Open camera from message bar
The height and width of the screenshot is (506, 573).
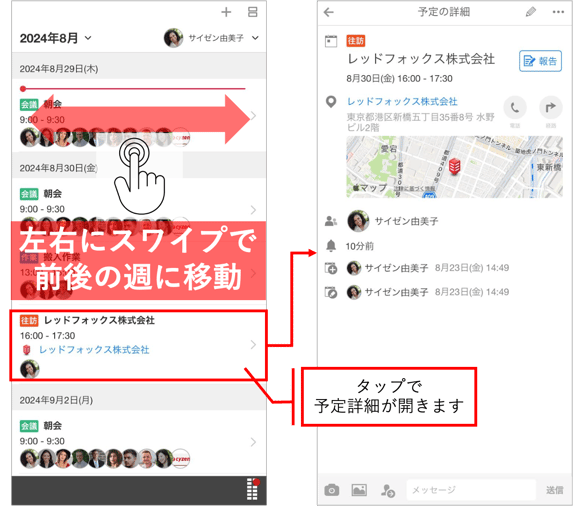coord(331,490)
